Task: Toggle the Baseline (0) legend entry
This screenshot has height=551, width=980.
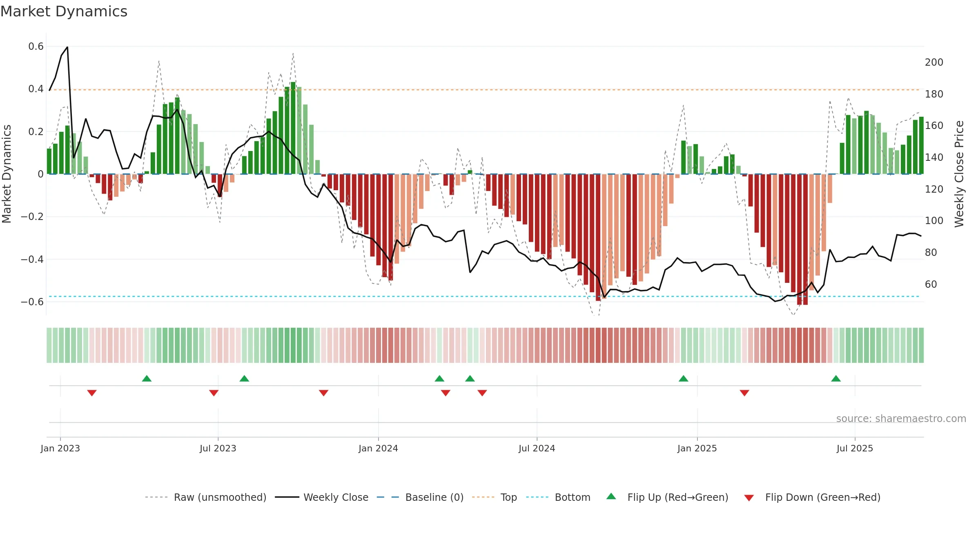Action: (420, 497)
